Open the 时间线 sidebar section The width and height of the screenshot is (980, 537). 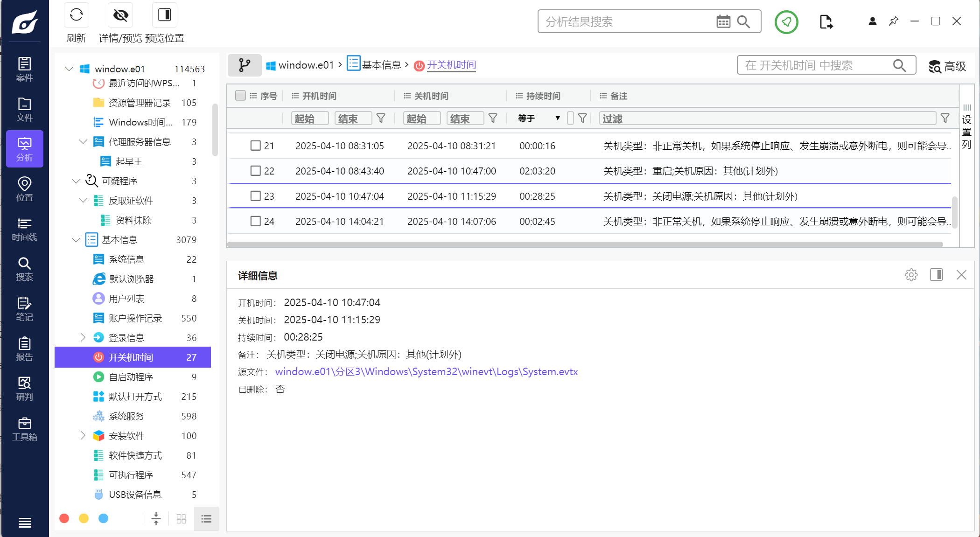pos(25,229)
